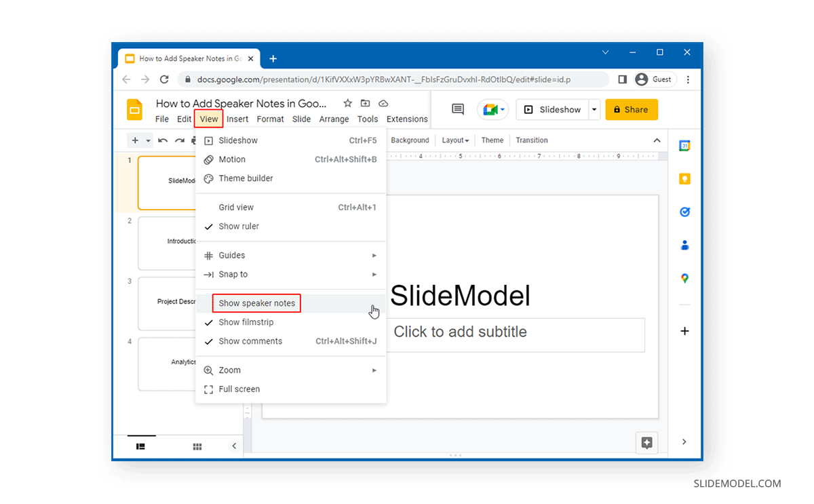Screen dimensions: 814x504
Task: Open Google Tasks from the side panel
Action: click(684, 212)
